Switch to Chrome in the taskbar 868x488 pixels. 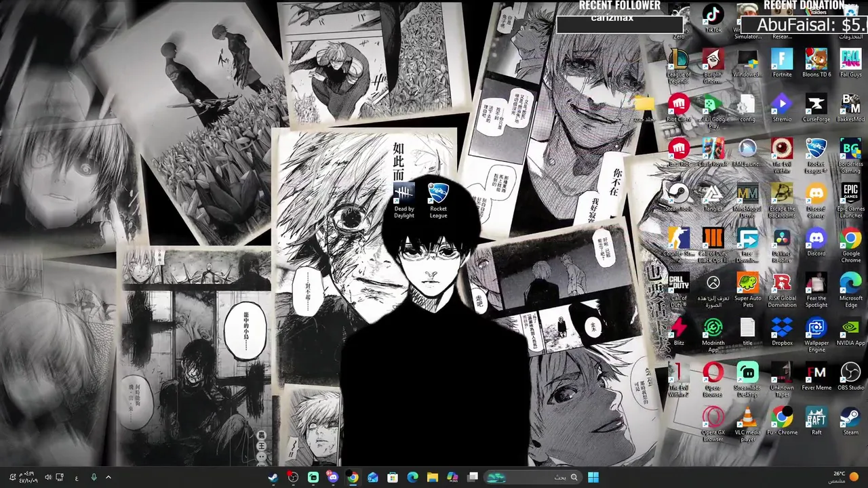353,477
